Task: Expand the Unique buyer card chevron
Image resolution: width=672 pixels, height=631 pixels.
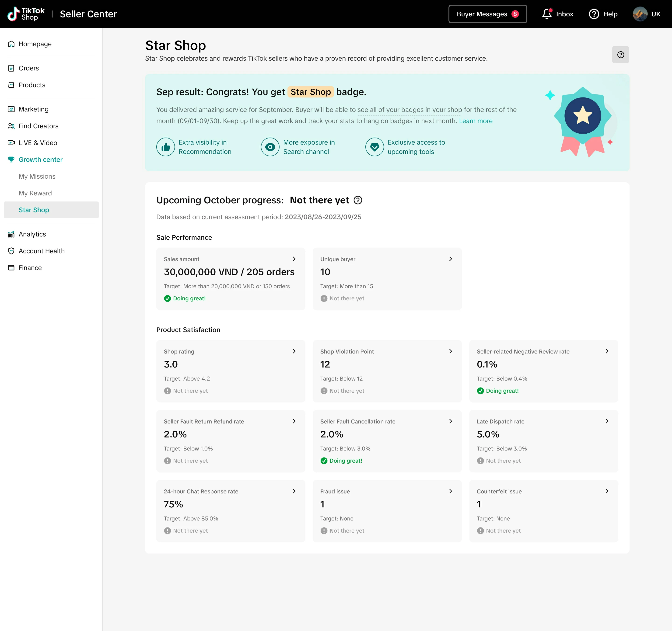Action: tap(450, 259)
